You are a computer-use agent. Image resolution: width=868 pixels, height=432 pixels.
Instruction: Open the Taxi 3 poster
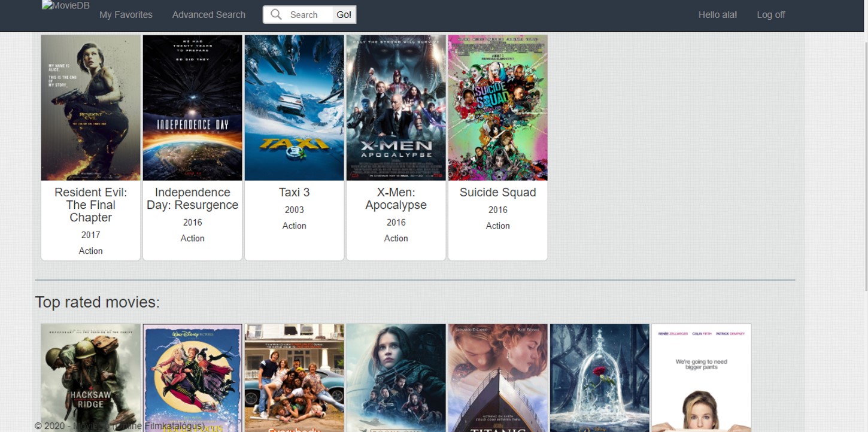coord(295,108)
